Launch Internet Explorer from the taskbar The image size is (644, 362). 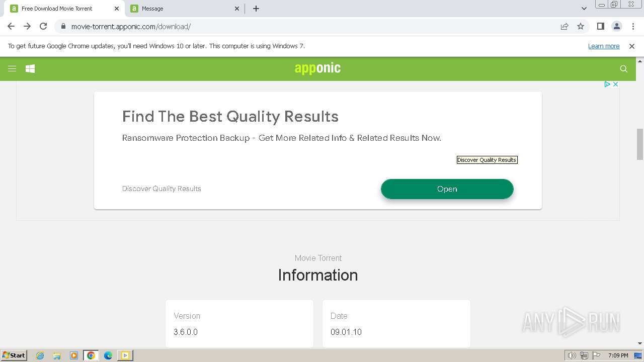click(40, 355)
